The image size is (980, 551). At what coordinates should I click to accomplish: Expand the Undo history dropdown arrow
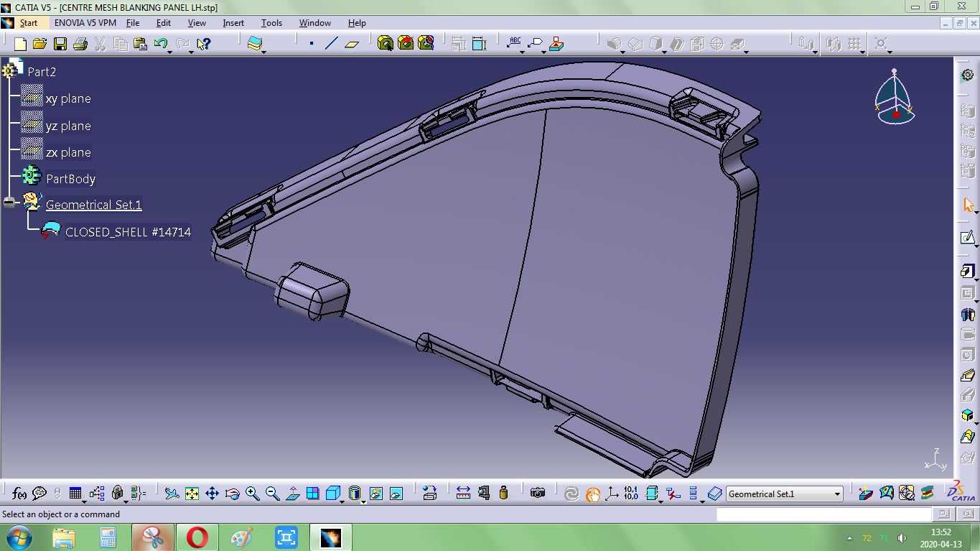pos(170,51)
